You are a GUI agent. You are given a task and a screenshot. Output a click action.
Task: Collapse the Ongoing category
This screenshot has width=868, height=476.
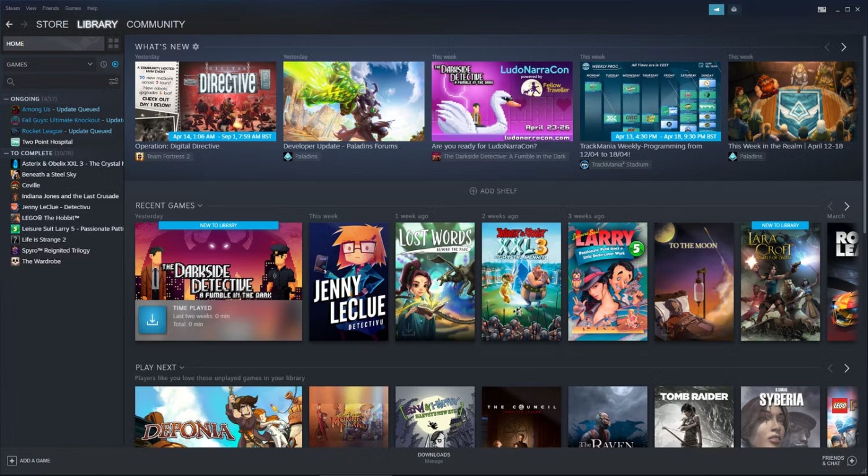pyautogui.click(x=6, y=99)
